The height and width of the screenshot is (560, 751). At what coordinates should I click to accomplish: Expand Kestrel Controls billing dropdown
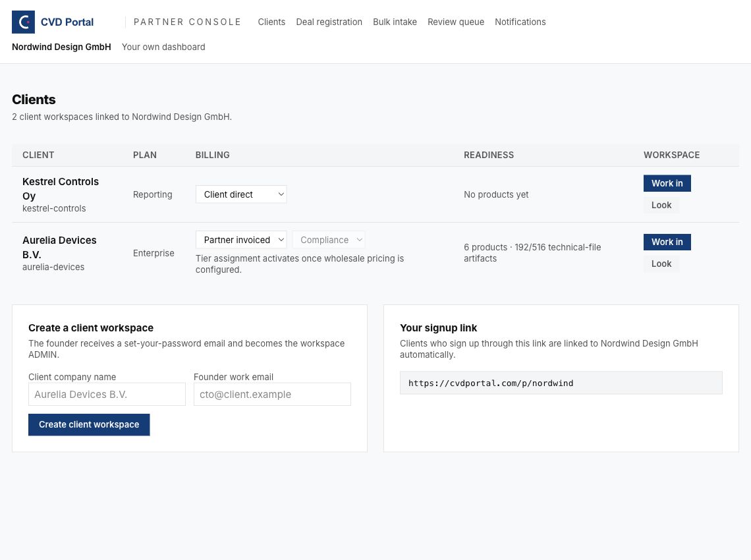(x=241, y=194)
